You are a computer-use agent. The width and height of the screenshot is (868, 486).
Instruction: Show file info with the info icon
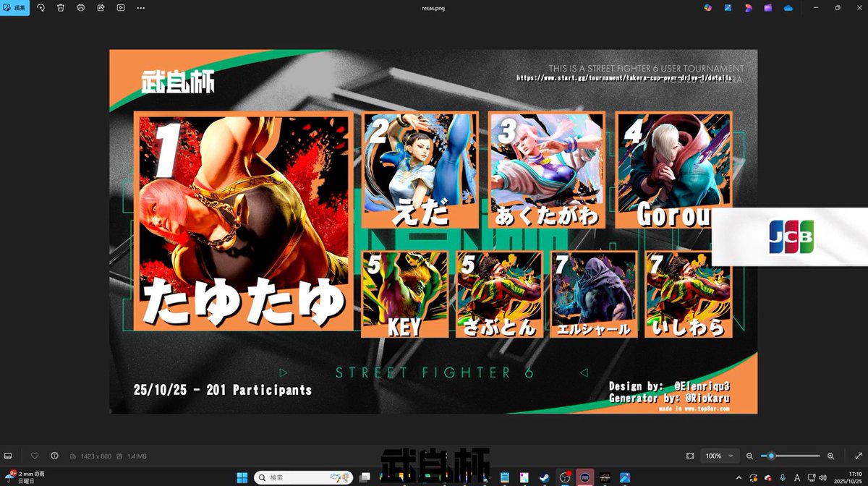click(x=54, y=456)
